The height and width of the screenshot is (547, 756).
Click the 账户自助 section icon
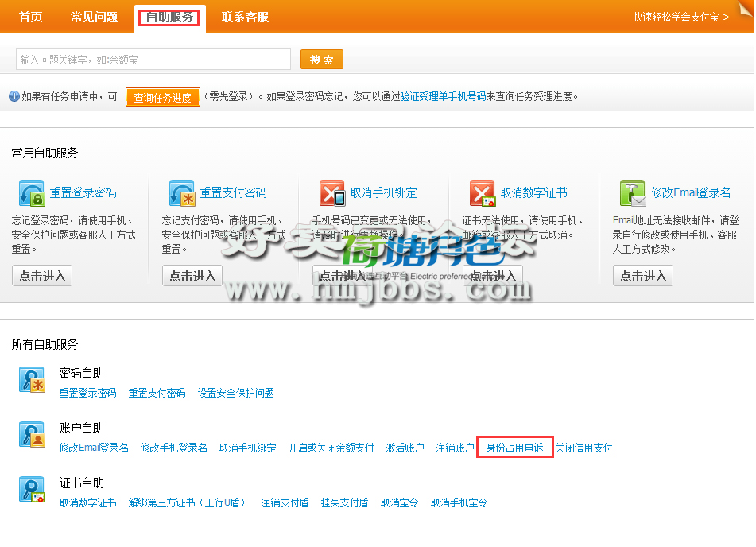pos(32,435)
